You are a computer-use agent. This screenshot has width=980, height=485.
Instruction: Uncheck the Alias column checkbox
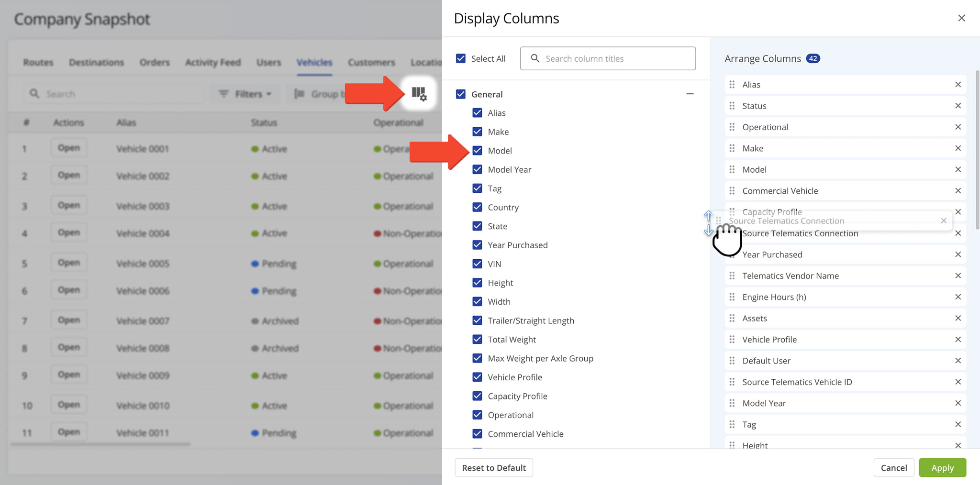click(477, 113)
